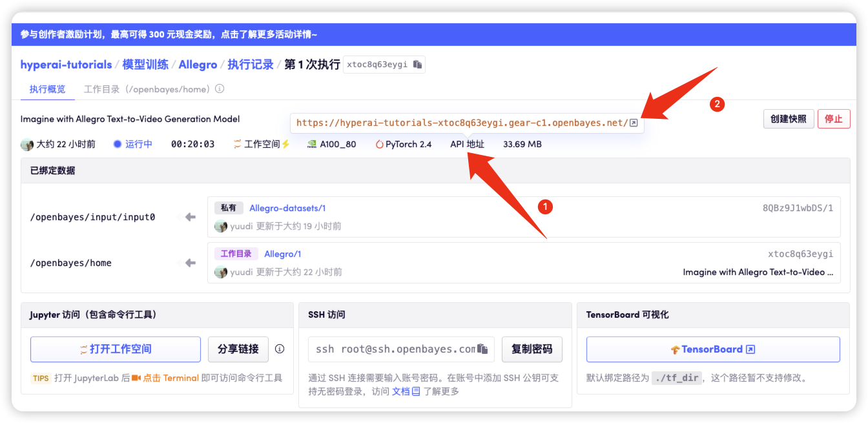Click the NVIDIA A100_80 icon
The image size is (868, 423).
312,144
